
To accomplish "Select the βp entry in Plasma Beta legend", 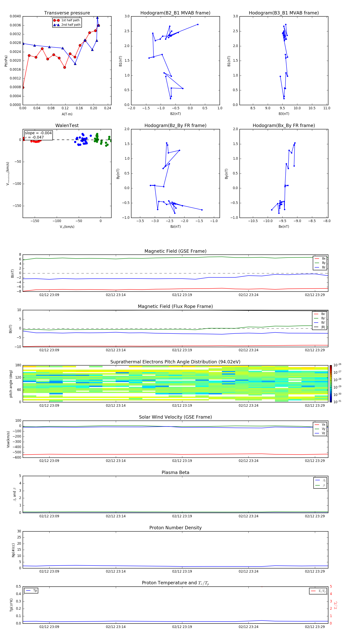I will click(320, 480).
